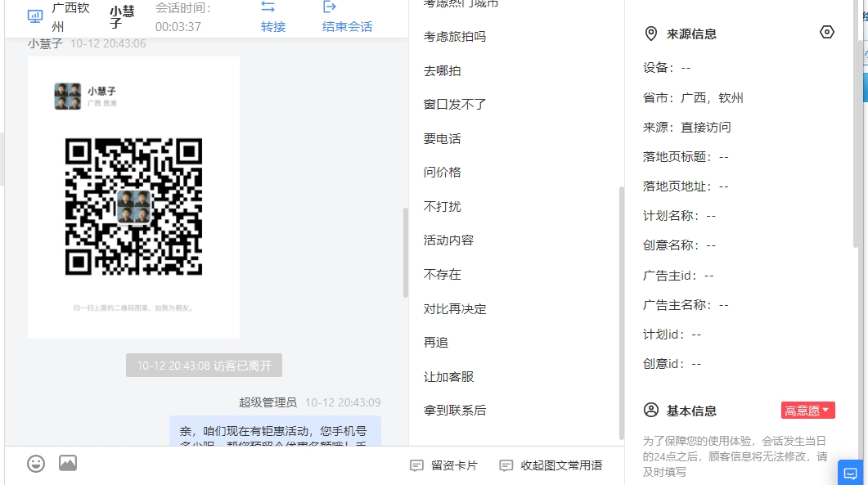868x485 pixels.
Task: Select quick phrase 活动内容
Action: [x=448, y=240]
